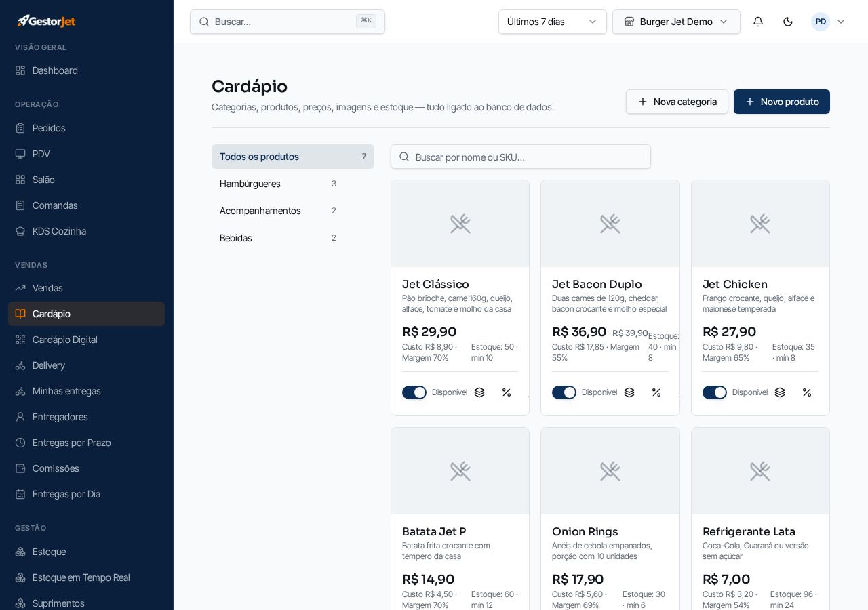868x610 pixels.
Task: Click the Onion Rings product name
Action: pyautogui.click(x=585, y=531)
